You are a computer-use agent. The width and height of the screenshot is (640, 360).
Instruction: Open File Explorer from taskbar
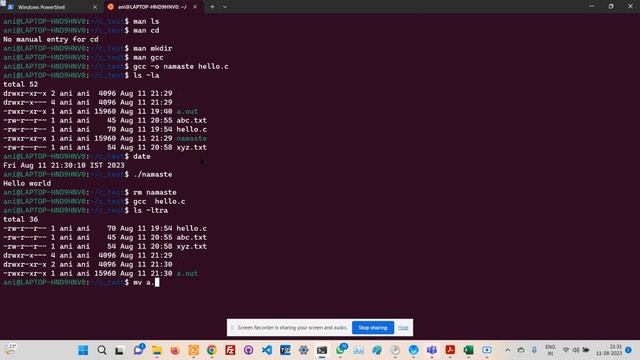coord(157,350)
